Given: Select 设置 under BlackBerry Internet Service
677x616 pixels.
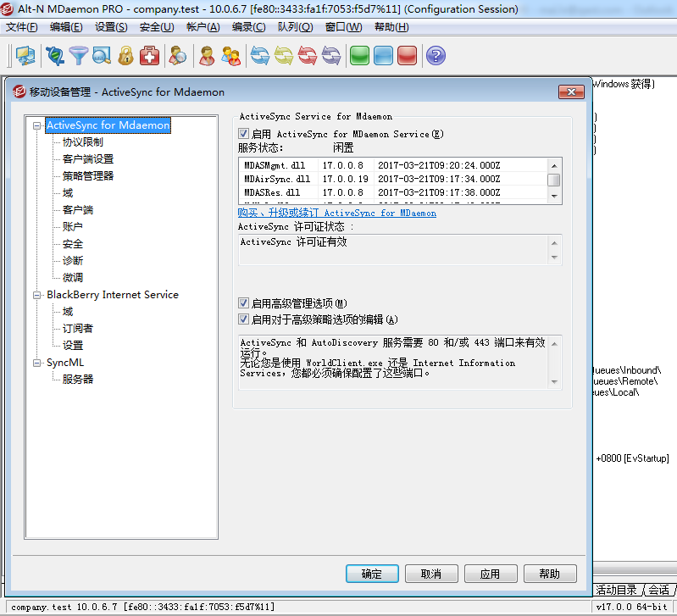Looking at the screenshot, I should pyautogui.click(x=73, y=346).
